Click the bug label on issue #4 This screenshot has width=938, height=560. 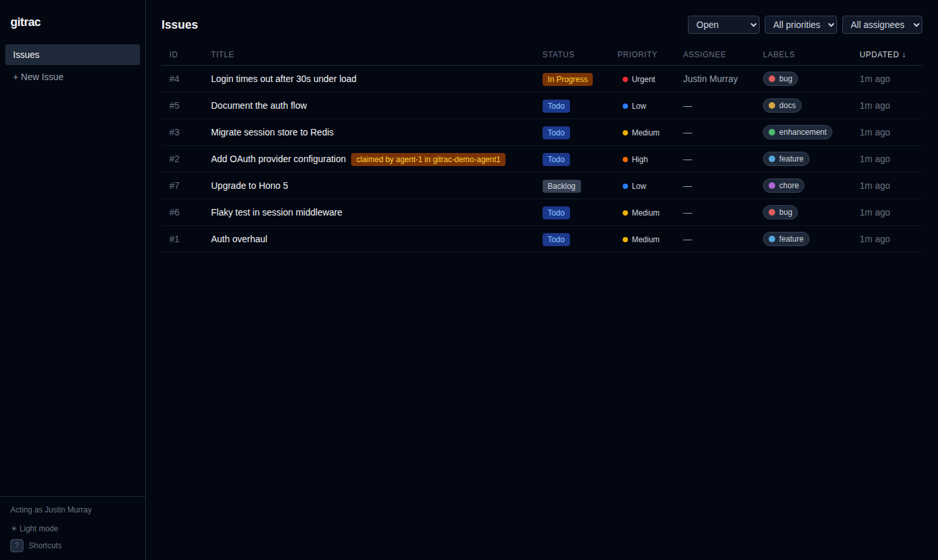[780, 79]
